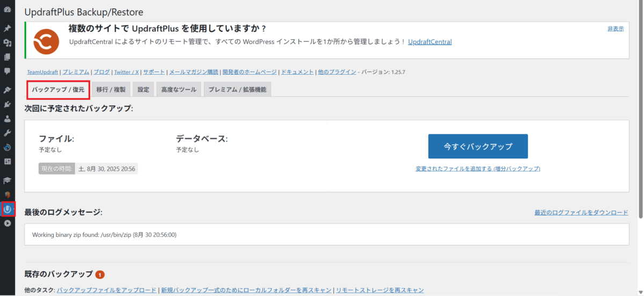
Task: Click the Working binary zip found log message
Action: pyautogui.click(x=105, y=235)
